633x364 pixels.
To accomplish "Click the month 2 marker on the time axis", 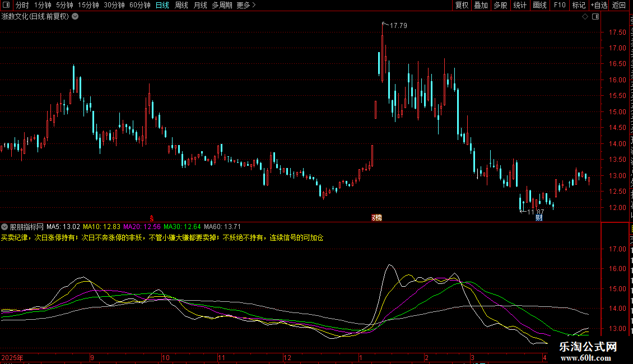I will 426,357.
